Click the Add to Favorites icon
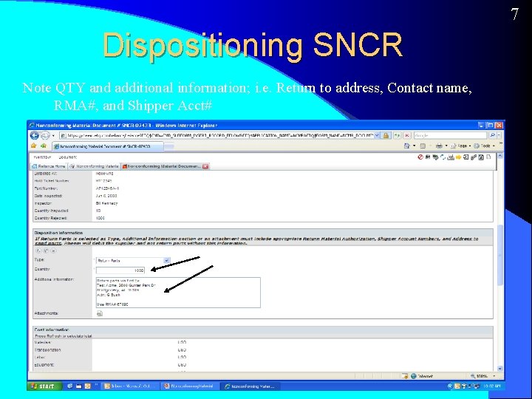Image resolution: width=532 pixels, height=399 pixels. click(x=44, y=146)
